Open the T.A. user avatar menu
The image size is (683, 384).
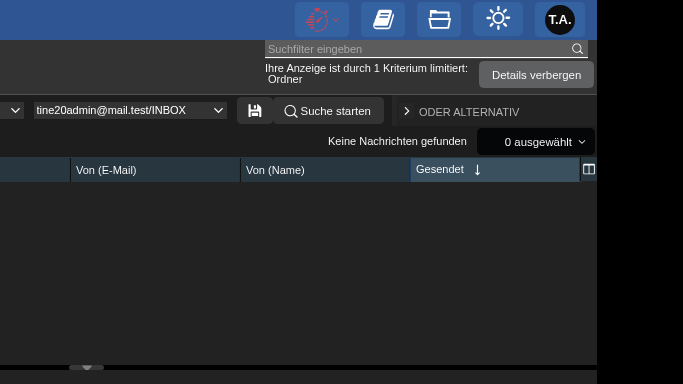pos(560,20)
